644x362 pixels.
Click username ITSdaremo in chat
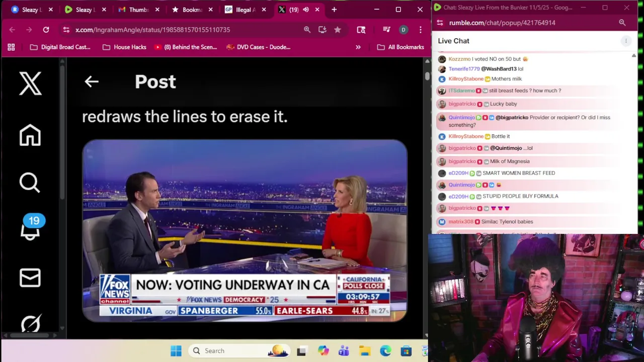tap(461, 90)
